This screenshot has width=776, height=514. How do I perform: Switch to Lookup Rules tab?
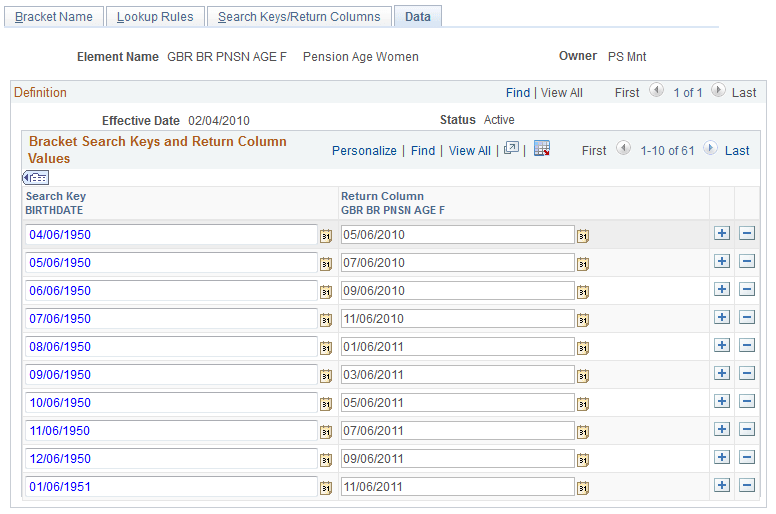click(x=155, y=17)
